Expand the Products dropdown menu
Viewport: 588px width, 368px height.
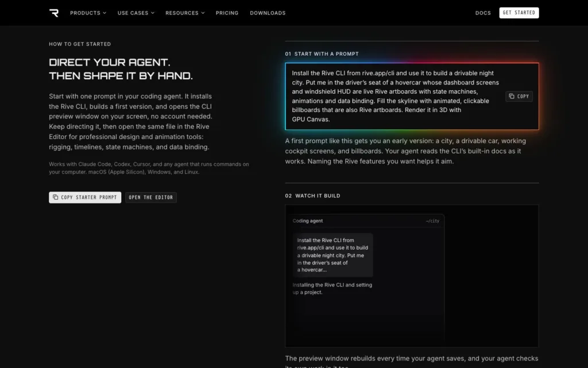88,13
